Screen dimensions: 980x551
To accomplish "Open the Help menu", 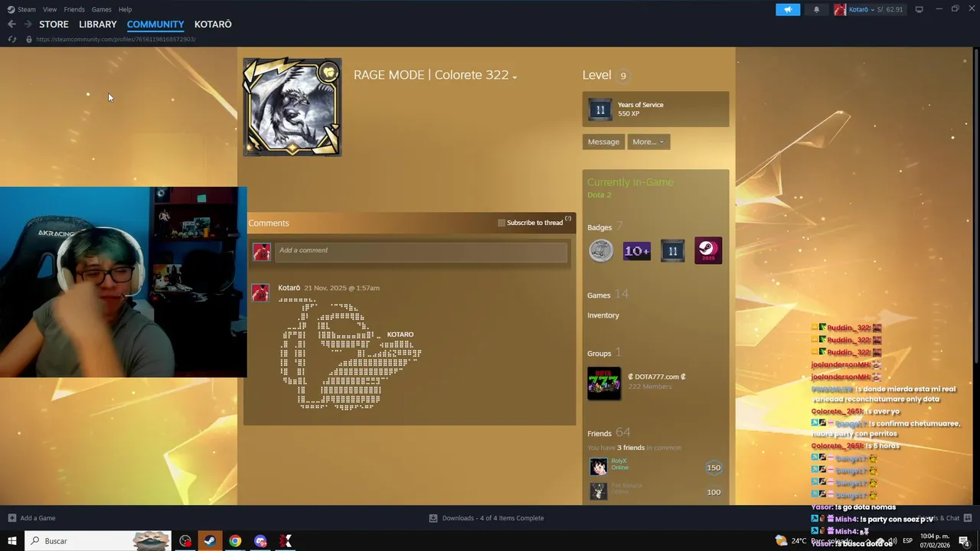I will coord(125,9).
